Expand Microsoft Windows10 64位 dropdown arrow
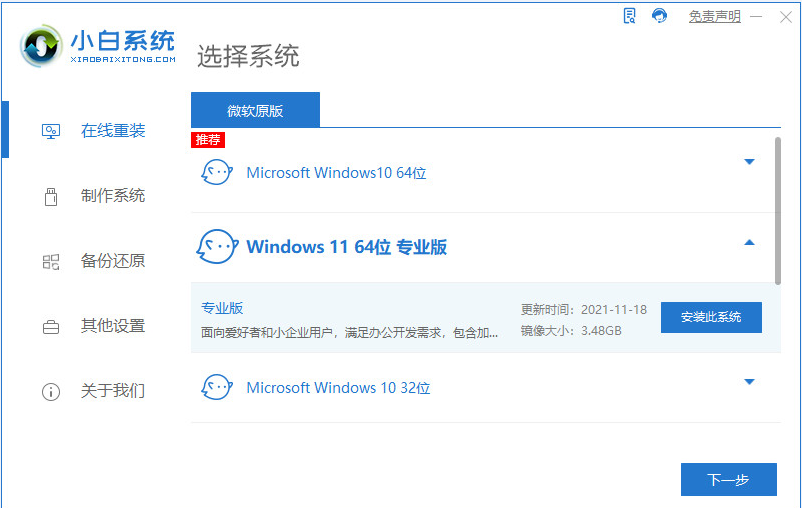Image resolution: width=802 pixels, height=508 pixels. pos(749,162)
